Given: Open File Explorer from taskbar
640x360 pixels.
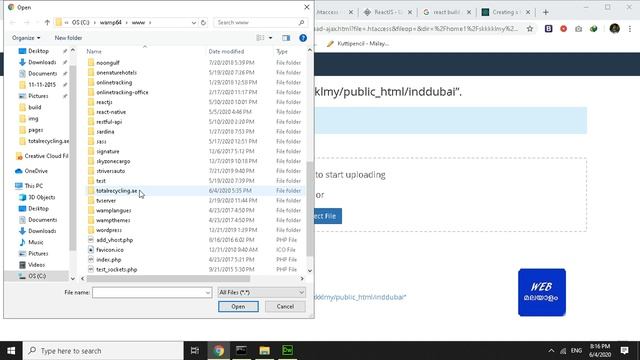Looking at the screenshot, I should click(264, 351).
